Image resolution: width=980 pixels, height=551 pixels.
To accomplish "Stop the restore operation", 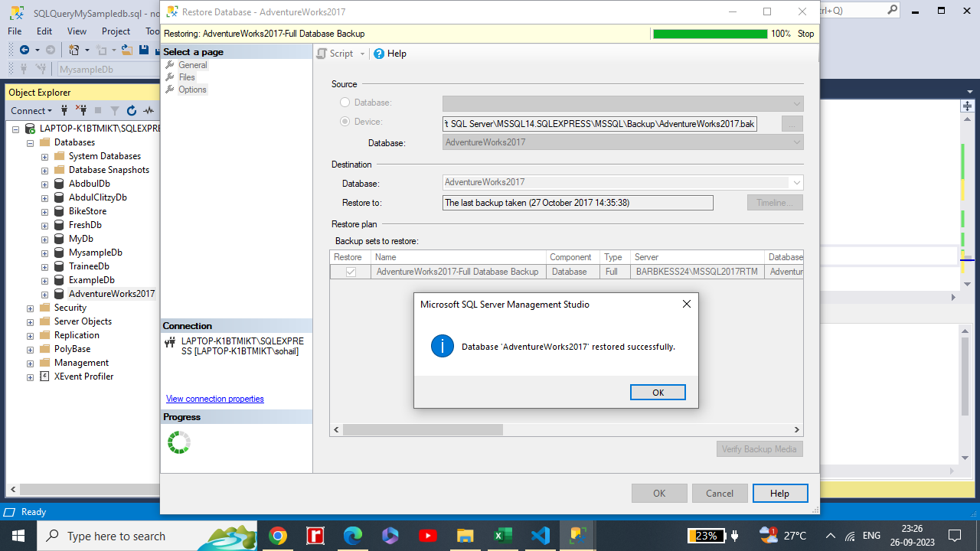I will click(x=806, y=34).
